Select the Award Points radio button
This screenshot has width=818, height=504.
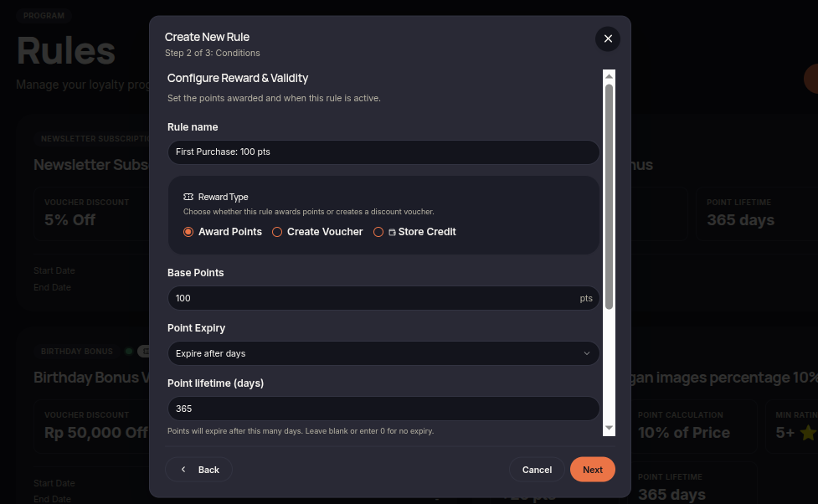click(188, 232)
